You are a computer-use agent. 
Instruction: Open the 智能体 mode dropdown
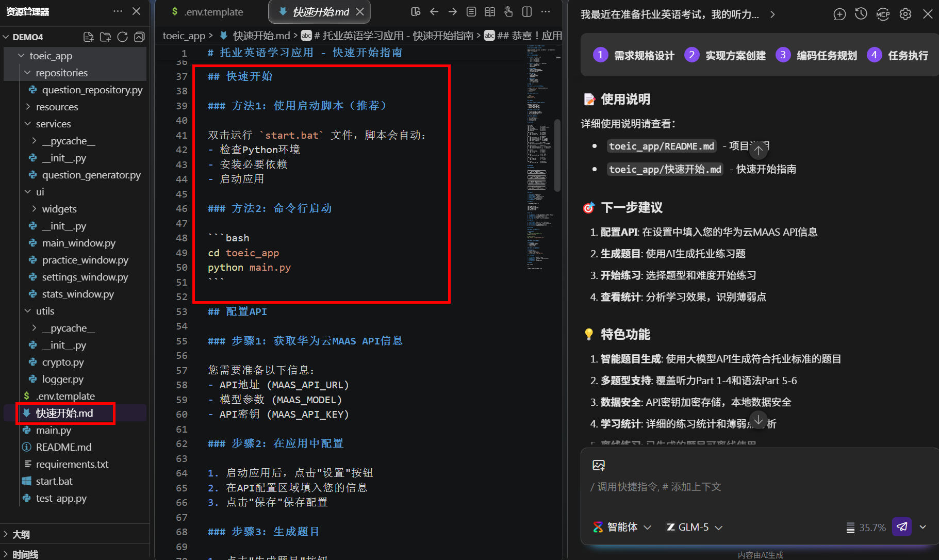(x=622, y=527)
